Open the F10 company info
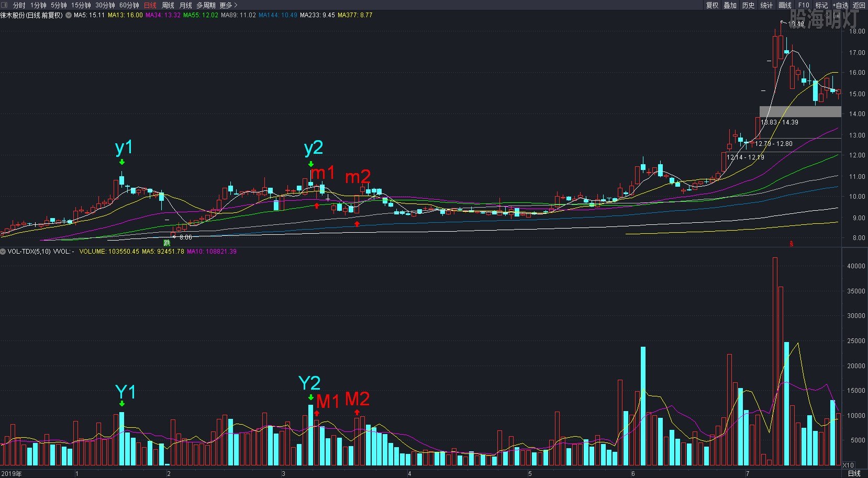868x478 pixels. pos(804,5)
